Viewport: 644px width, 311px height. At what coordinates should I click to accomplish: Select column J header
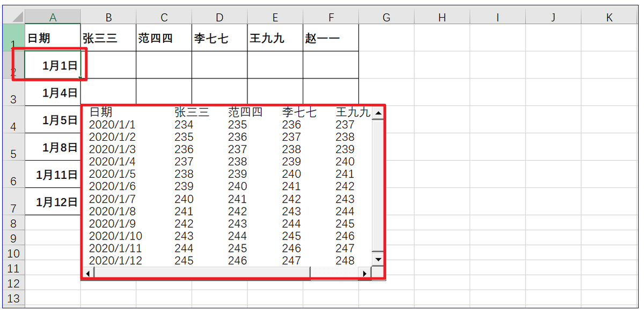553,17
